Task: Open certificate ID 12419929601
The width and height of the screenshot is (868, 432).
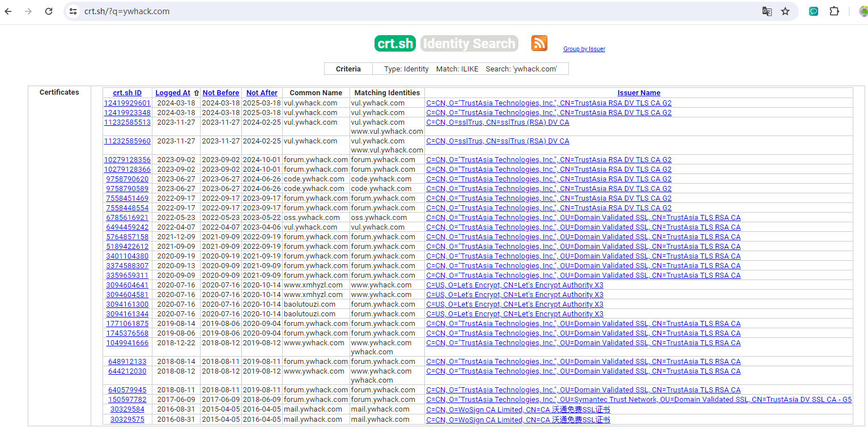Action: [x=127, y=103]
